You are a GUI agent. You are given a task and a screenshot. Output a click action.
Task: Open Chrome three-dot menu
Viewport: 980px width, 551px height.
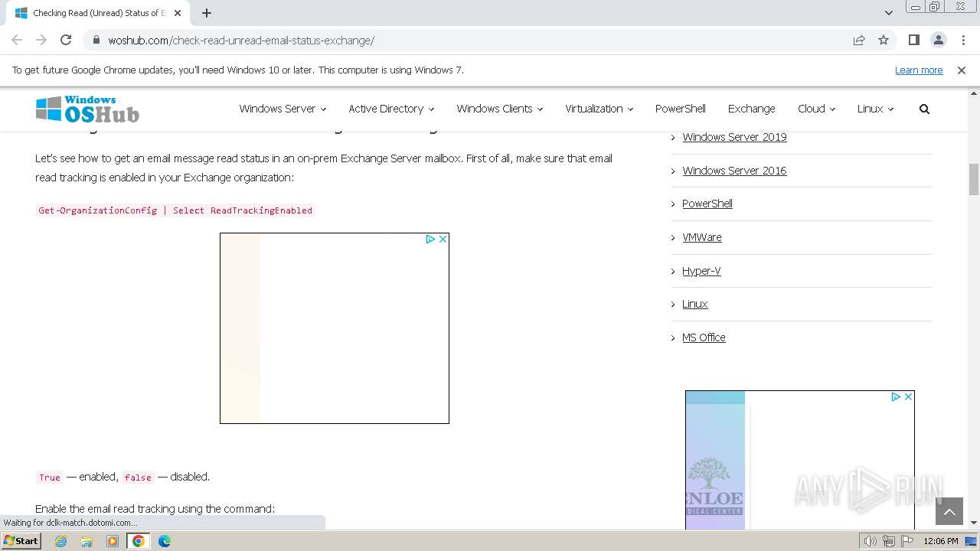963,40
